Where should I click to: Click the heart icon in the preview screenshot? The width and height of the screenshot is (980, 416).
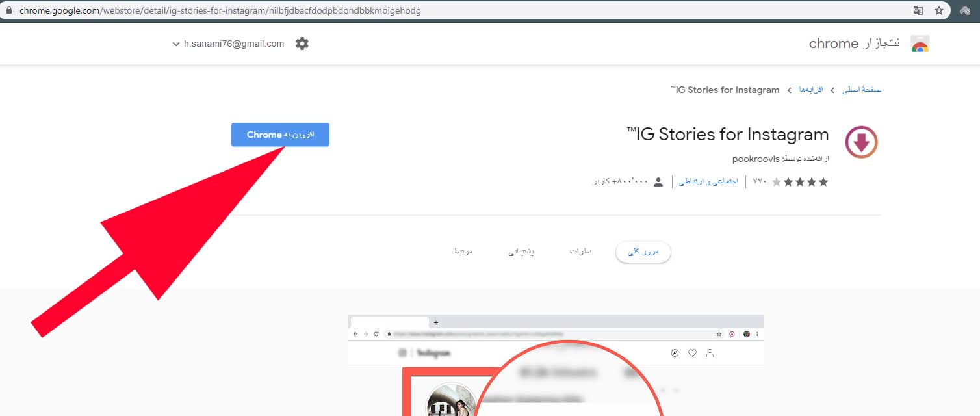[x=691, y=353]
